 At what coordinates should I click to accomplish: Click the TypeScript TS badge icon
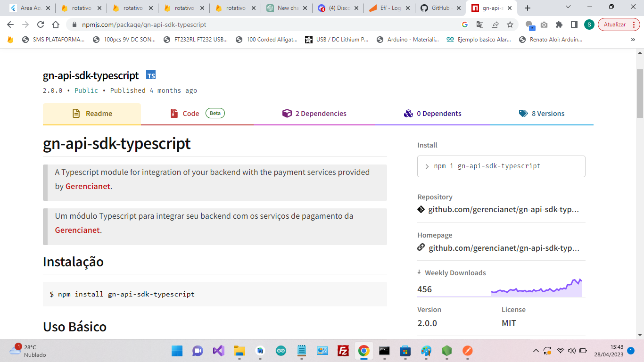(151, 75)
